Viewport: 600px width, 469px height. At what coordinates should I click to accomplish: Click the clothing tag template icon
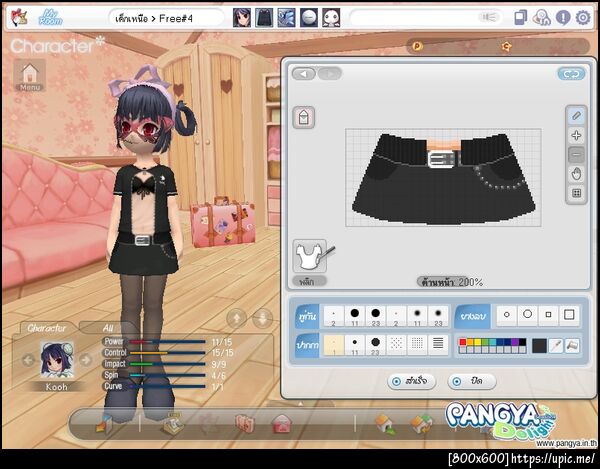(304, 117)
